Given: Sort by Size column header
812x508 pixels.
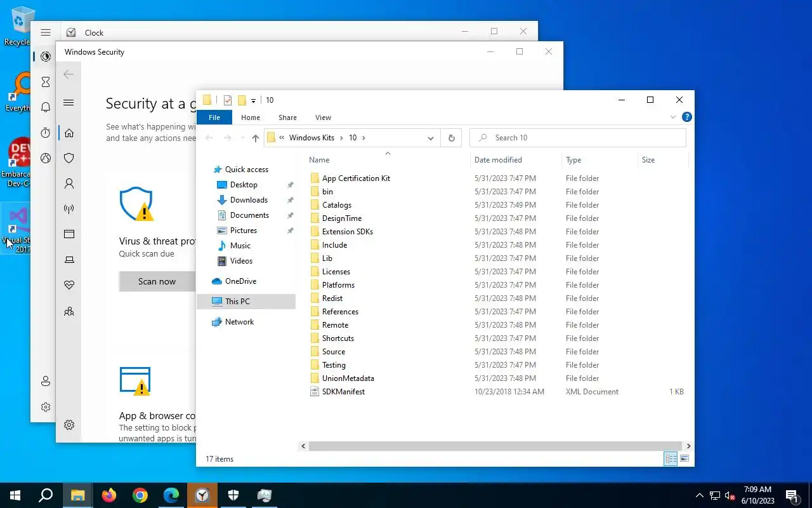Looking at the screenshot, I should pos(663,160).
